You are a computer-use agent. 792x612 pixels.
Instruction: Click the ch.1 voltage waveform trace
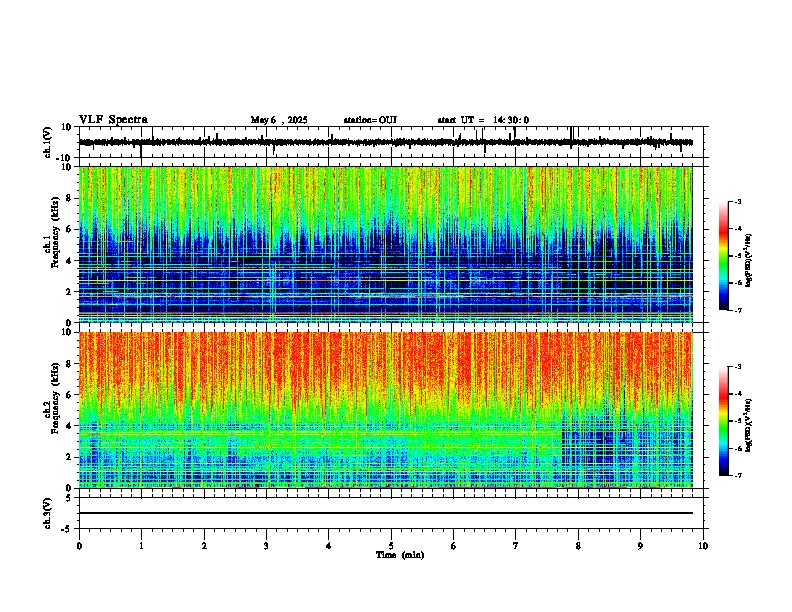click(x=386, y=142)
